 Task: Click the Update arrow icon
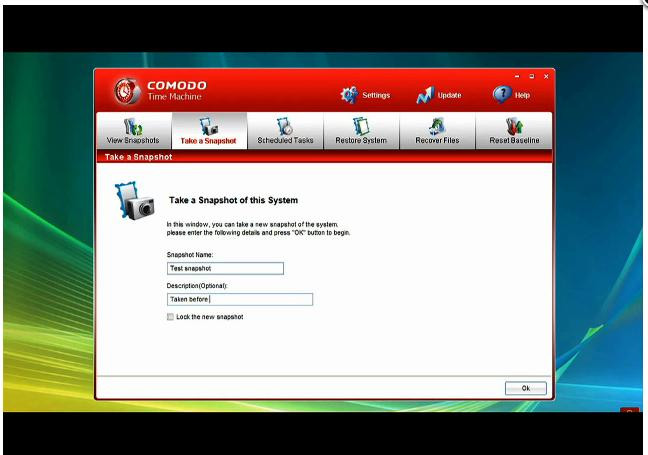(x=425, y=95)
